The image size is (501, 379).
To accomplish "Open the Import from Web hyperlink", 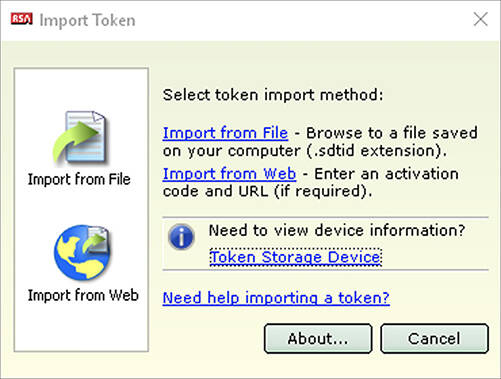I will point(229,174).
